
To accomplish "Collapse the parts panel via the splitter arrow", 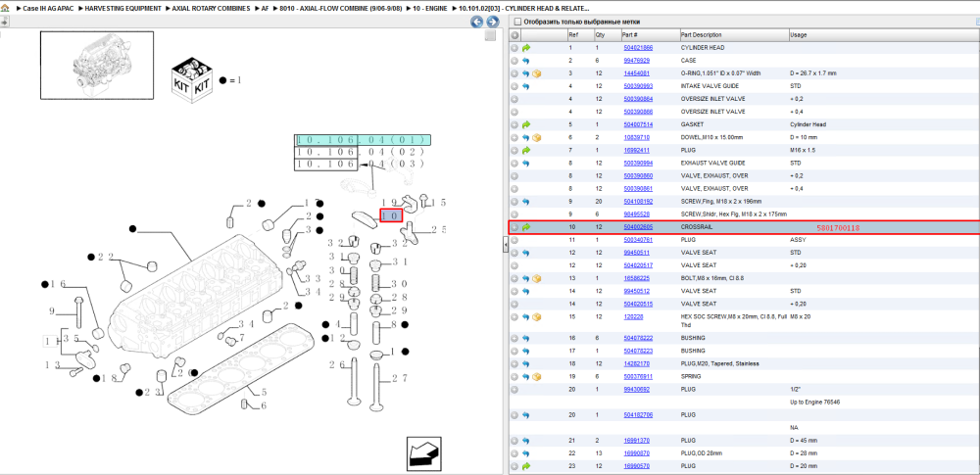I will [x=505, y=246].
